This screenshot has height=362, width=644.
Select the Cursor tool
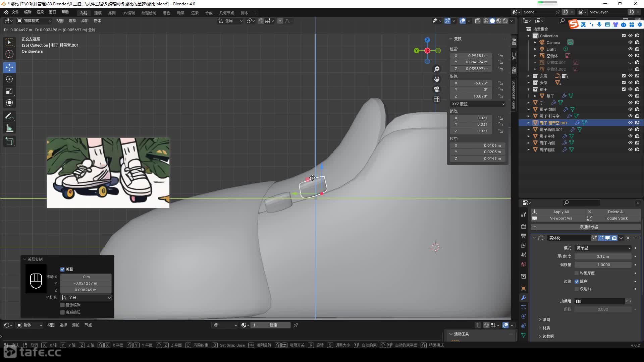click(x=9, y=54)
